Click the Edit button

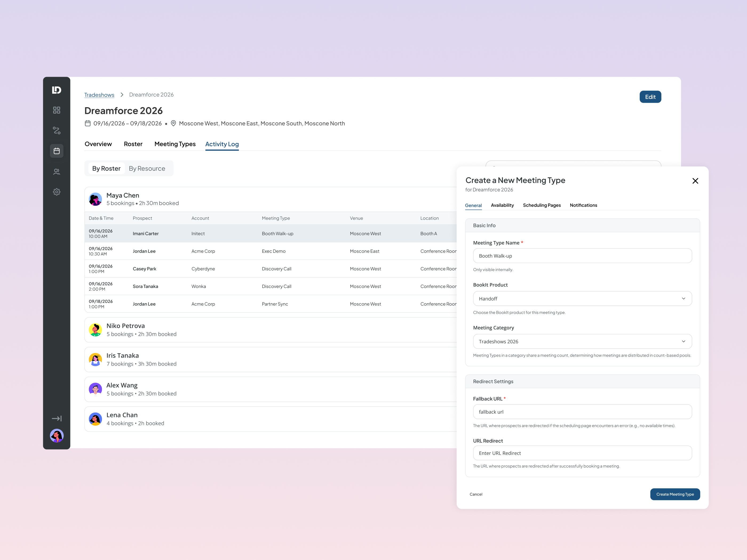[650, 97]
